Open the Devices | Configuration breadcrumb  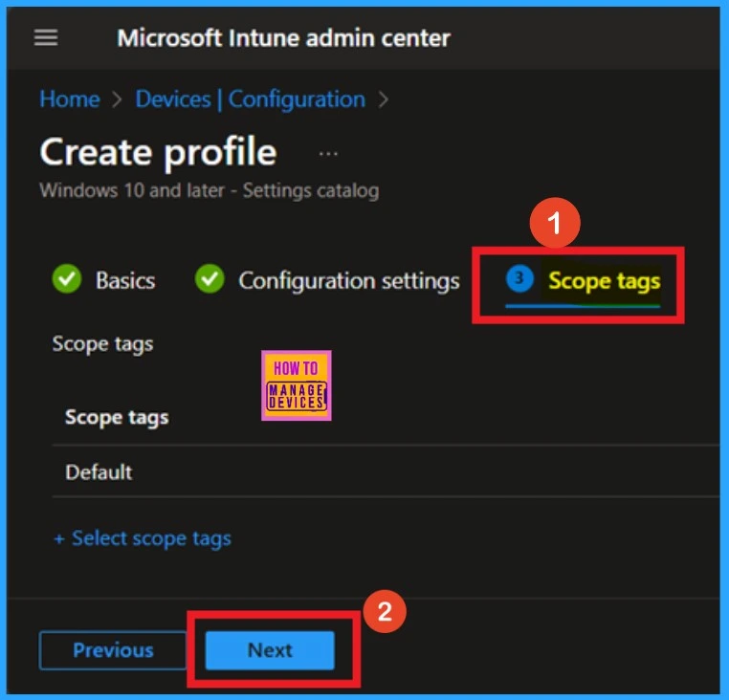(x=250, y=99)
